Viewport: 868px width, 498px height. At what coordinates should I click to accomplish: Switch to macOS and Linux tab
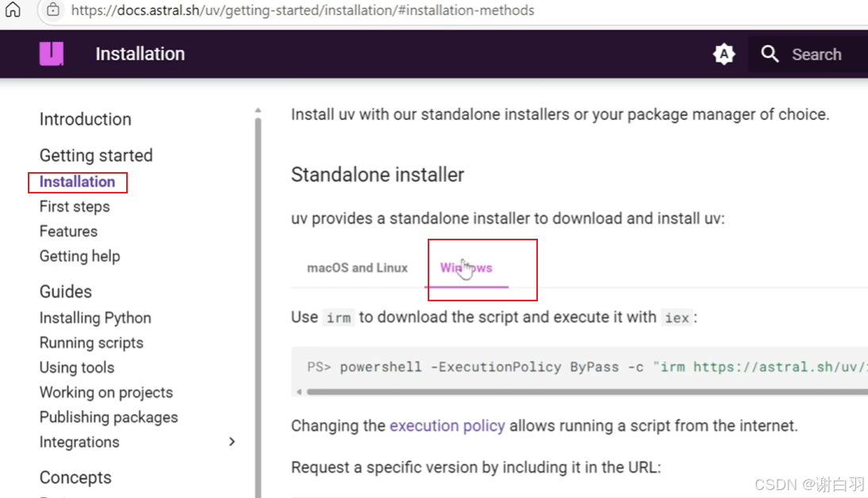357,268
